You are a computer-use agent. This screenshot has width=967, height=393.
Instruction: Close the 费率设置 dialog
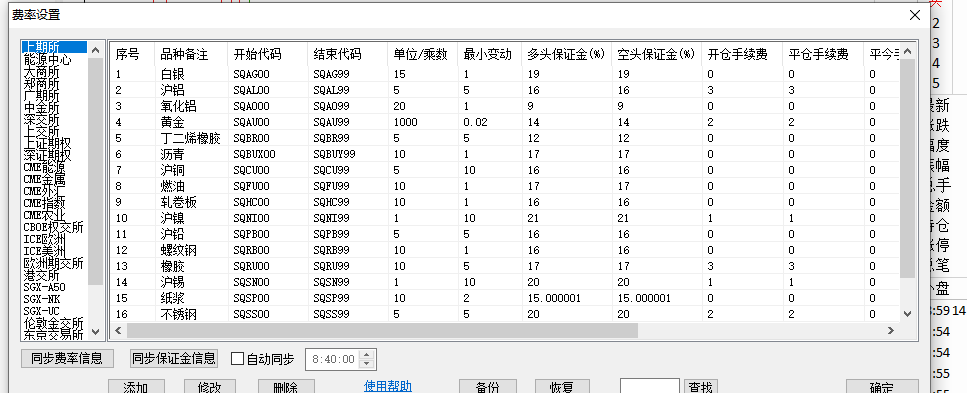pyautogui.click(x=915, y=15)
